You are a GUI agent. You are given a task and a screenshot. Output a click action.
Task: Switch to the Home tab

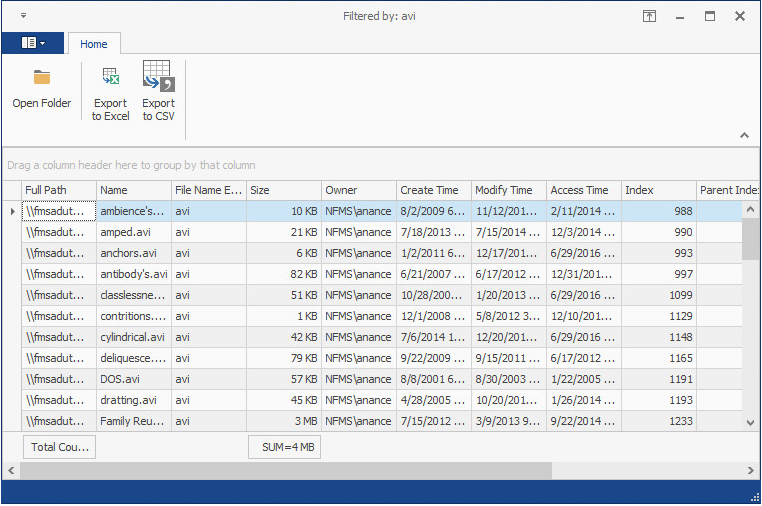coord(94,44)
